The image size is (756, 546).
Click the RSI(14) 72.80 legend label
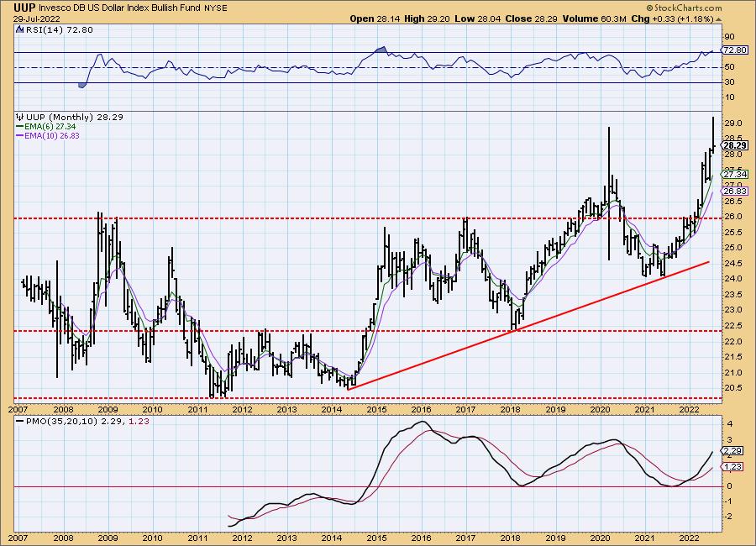[58, 30]
